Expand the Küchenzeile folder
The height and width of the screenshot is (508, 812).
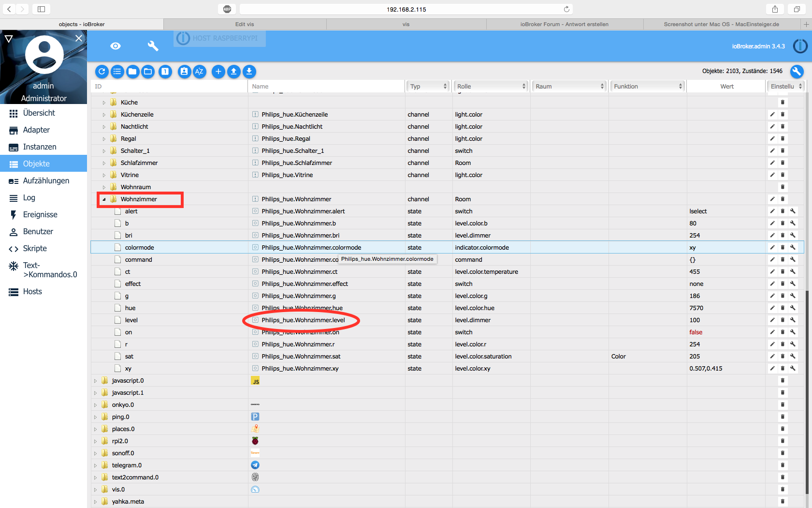tap(104, 115)
